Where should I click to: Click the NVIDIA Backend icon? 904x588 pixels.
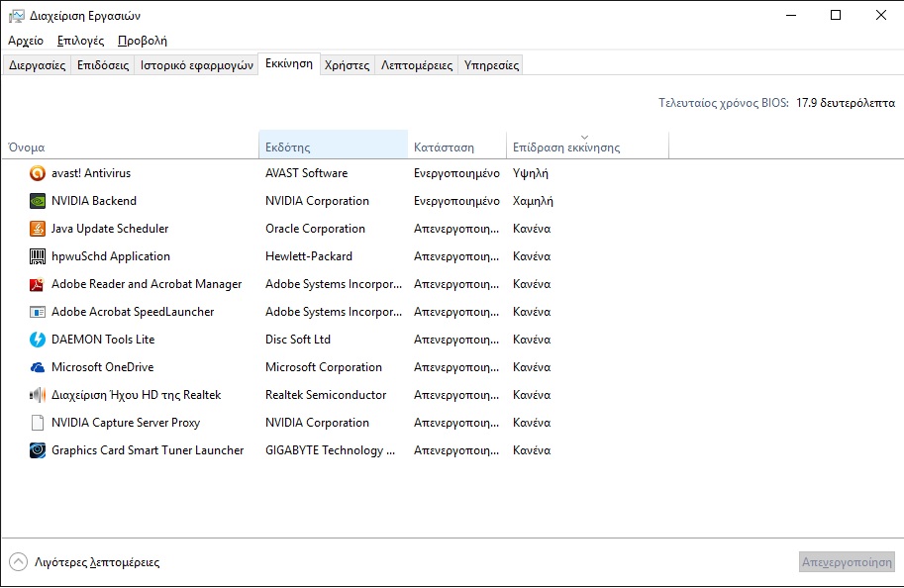[x=38, y=201]
